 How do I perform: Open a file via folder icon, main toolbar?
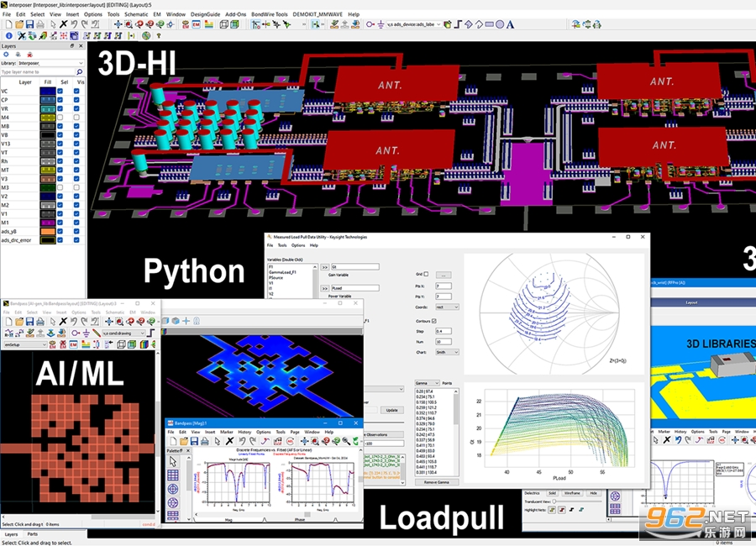[19, 24]
